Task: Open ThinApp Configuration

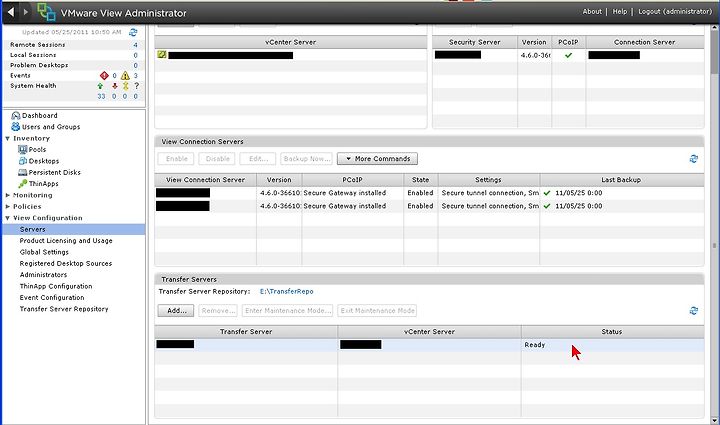Action: click(x=56, y=286)
